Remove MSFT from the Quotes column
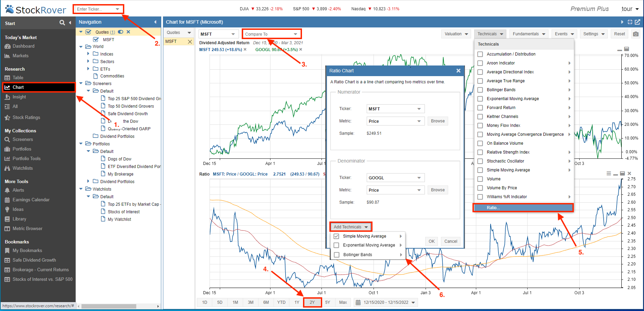 190,41
